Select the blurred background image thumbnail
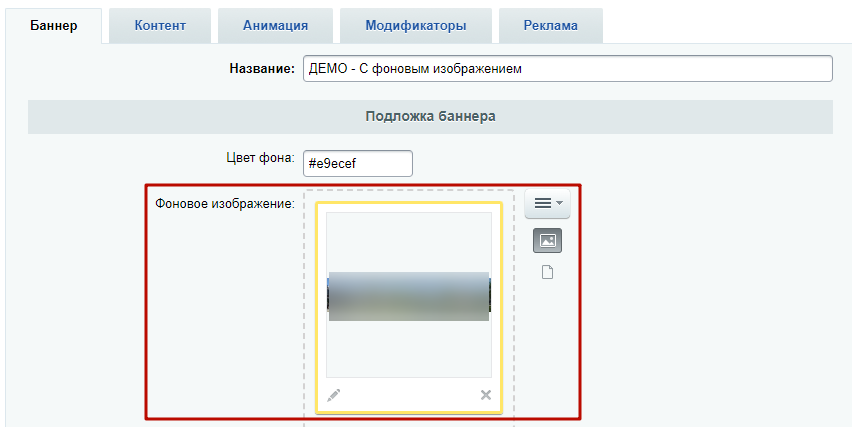The height and width of the screenshot is (427, 852). tap(408, 295)
